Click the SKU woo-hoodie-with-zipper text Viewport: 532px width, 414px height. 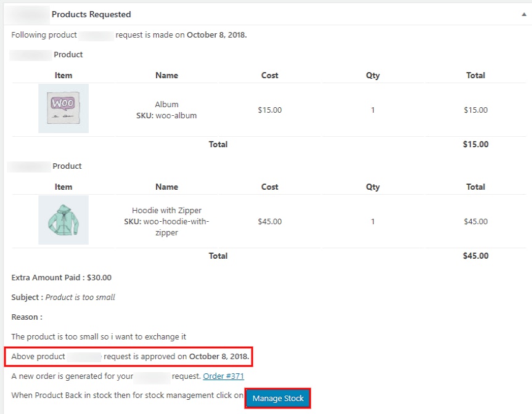(166, 227)
